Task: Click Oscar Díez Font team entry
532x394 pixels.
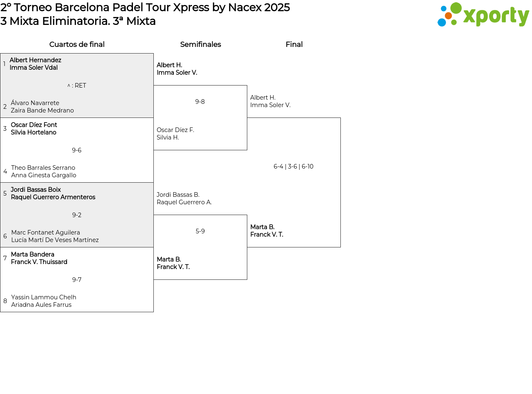Action: (x=34, y=129)
